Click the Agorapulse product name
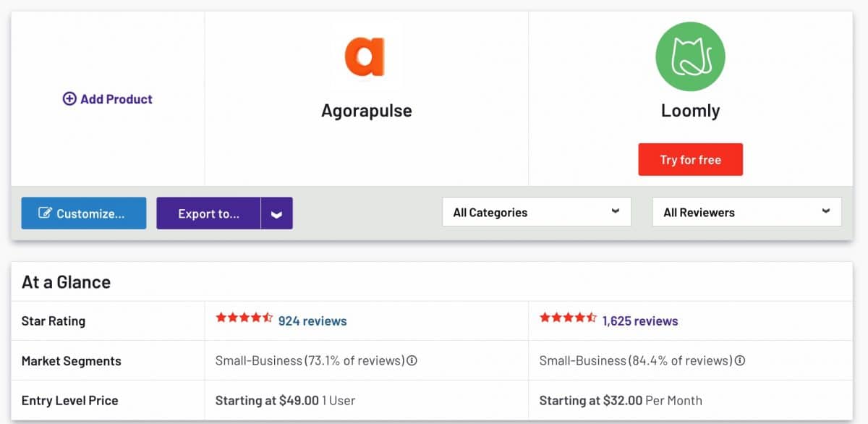This screenshot has height=424, width=868. pyautogui.click(x=367, y=111)
